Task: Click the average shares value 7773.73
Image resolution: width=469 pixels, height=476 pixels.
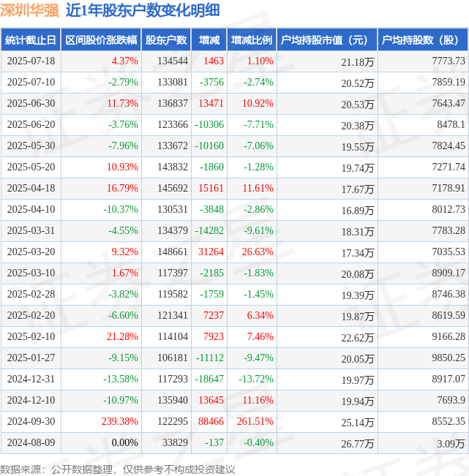Action: point(449,61)
